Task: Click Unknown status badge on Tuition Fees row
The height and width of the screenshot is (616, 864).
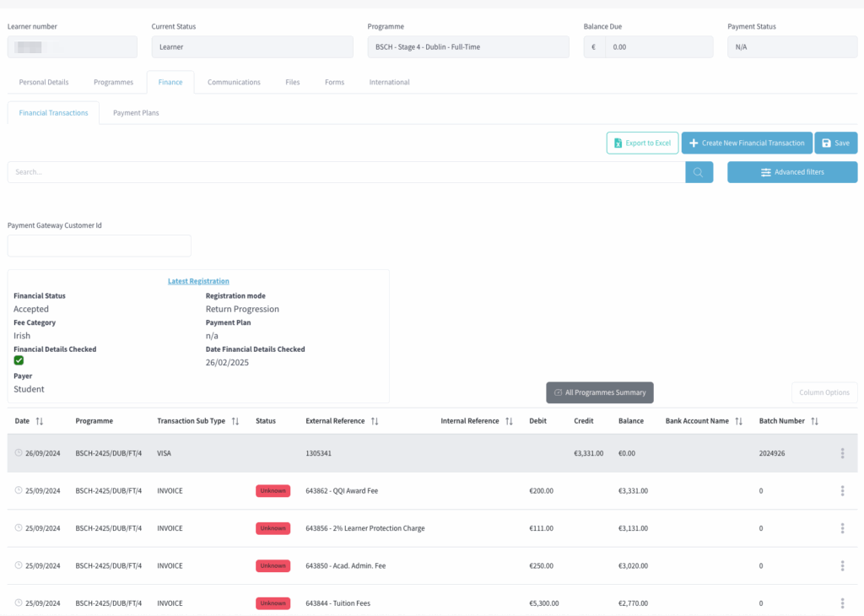Action: click(x=273, y=603)
